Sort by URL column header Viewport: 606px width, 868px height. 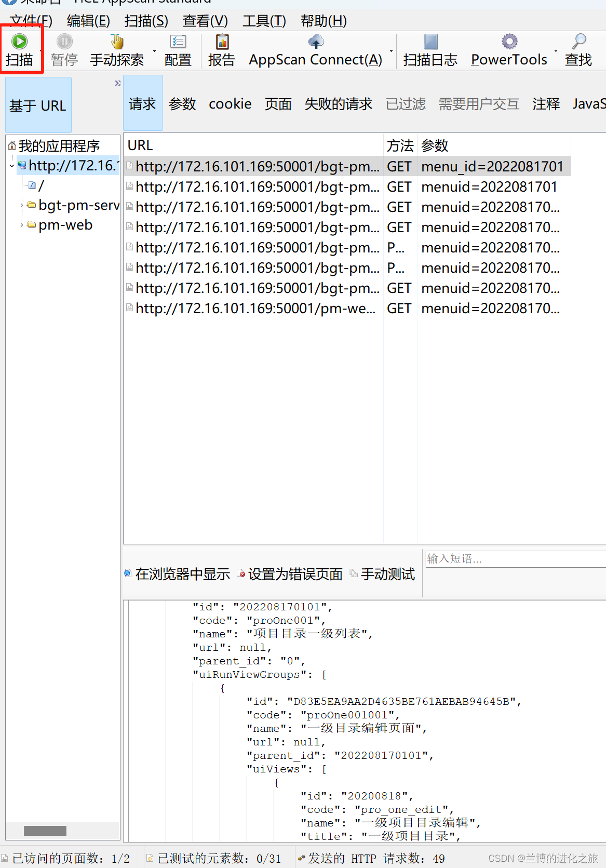click(253, 145)
